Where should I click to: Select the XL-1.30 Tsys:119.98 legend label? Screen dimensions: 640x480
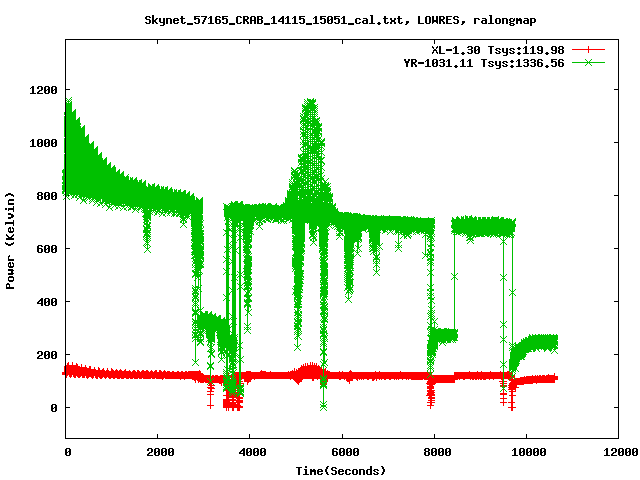pos(498,50)
